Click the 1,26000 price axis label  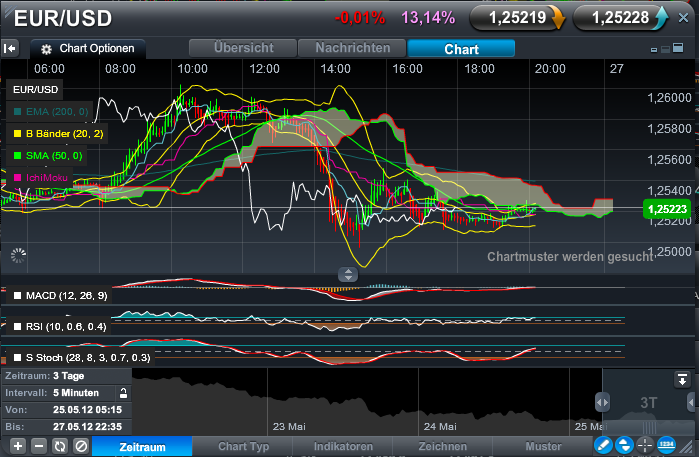tap(669, 98)
